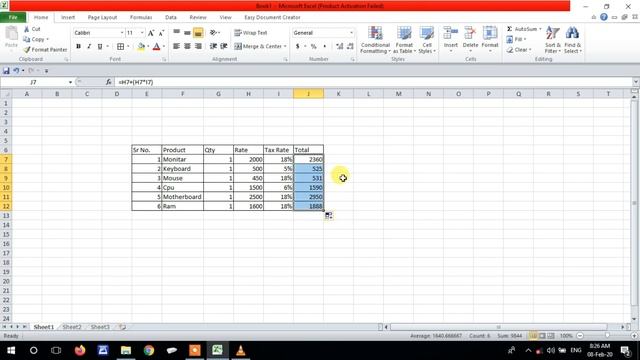Screen dimensions: 640x360
Task: Open the General number format dropdown
Action: (x=351, y=33)
